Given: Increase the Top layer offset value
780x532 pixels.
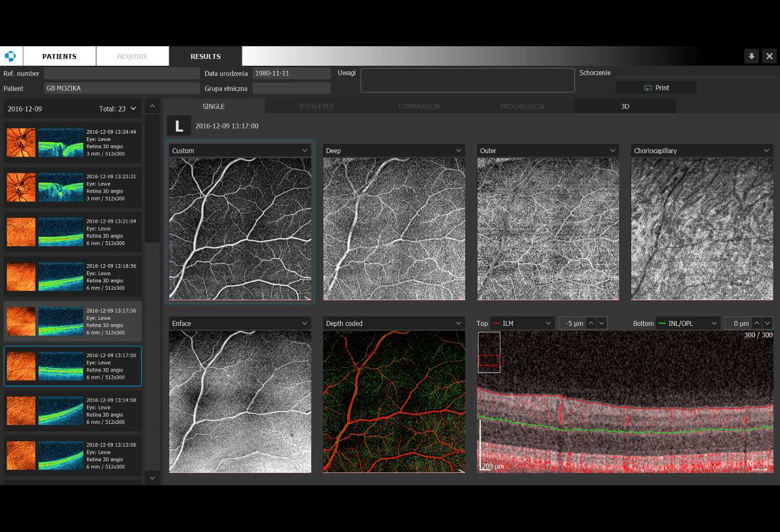Looking at the screenshot, I should pyautogui.click(x=591, y=323).
